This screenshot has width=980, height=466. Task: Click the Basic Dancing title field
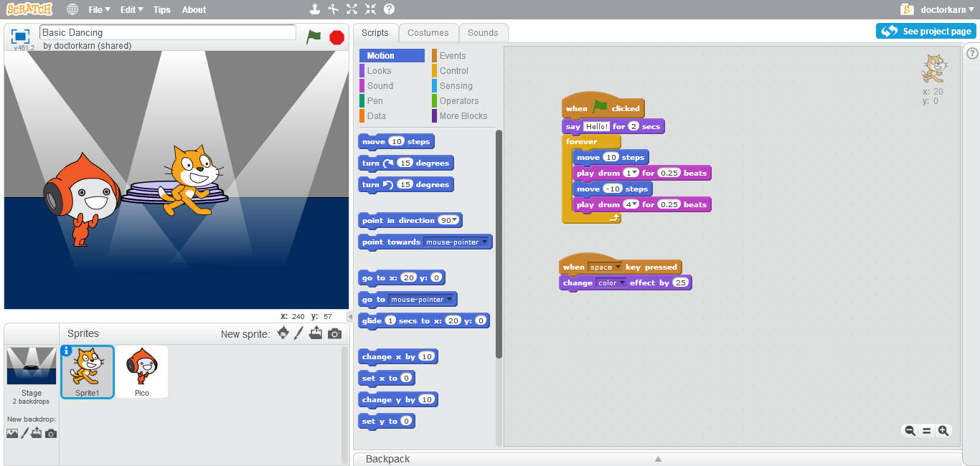[167, 32]
